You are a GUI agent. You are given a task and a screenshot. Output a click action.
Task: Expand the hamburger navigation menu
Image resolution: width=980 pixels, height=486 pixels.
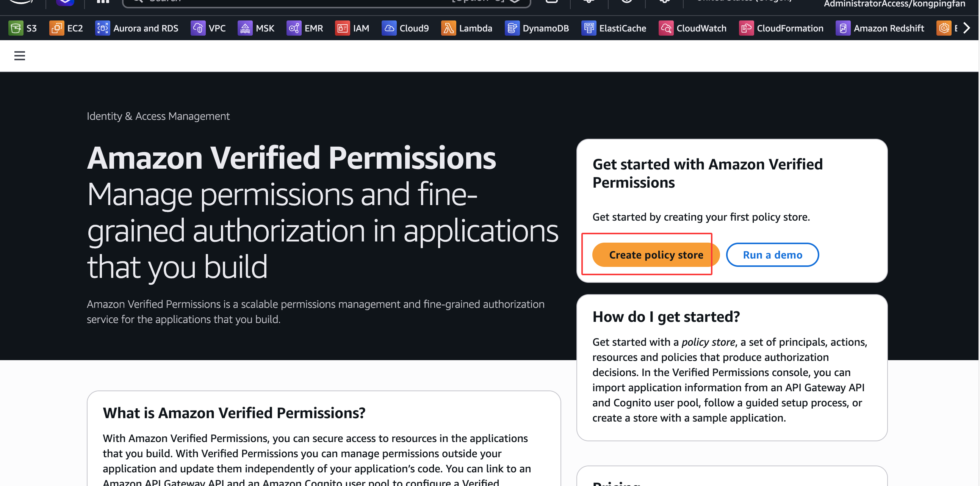(20, 56)
